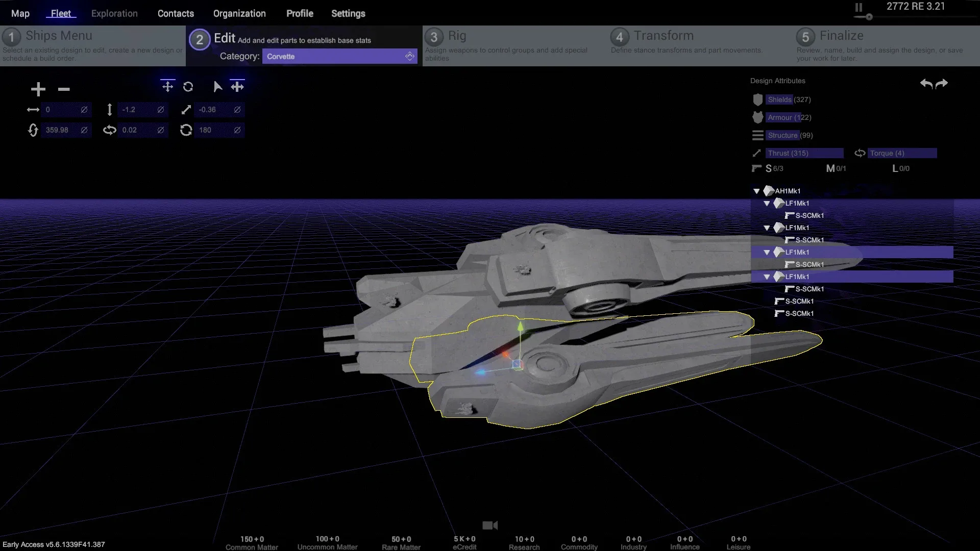Open the Organization menu
The height and width of the screenshot is (551, 980).
coord(239,14)
